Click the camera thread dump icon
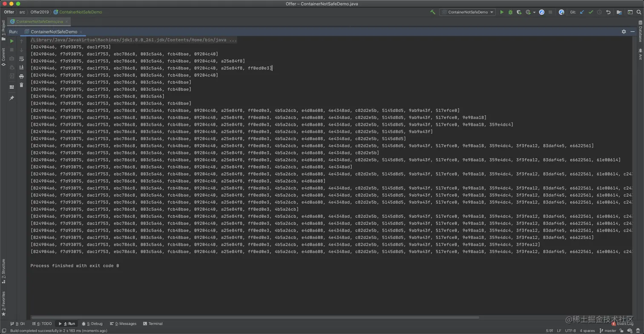The height and width of the screenshot is (334, 644). [x=12, y=59]
